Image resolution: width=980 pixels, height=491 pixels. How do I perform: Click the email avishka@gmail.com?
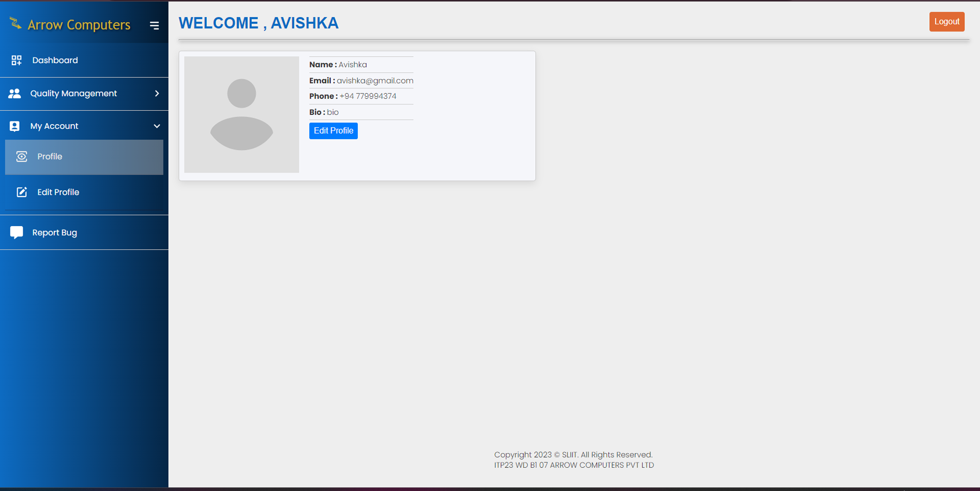374,80
